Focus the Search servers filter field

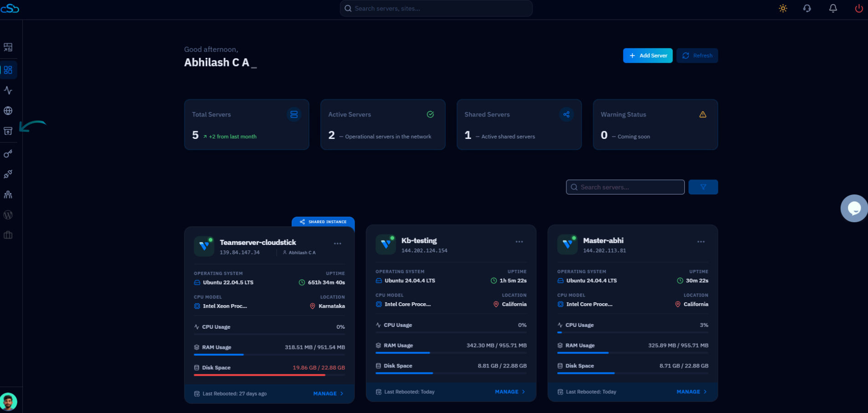coord(625,187)
